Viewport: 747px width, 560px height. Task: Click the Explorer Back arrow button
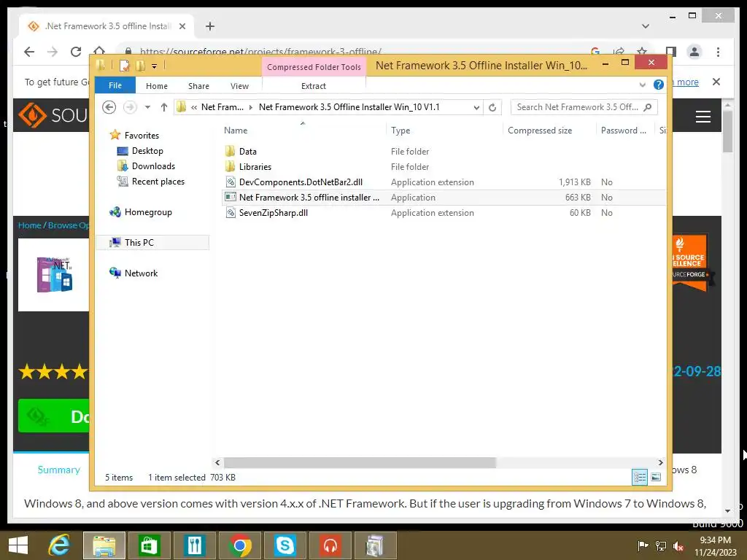[109, 107]
